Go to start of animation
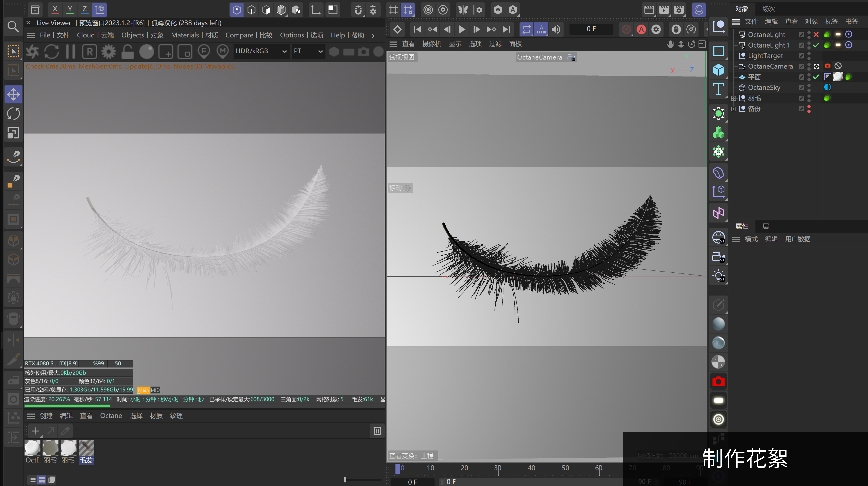 pos(417,29)
